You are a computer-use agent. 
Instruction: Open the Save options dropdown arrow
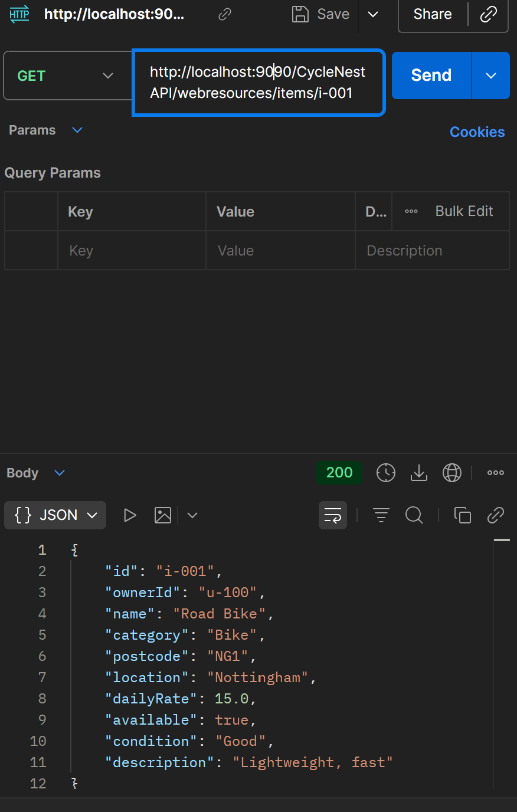coord(373,14)
